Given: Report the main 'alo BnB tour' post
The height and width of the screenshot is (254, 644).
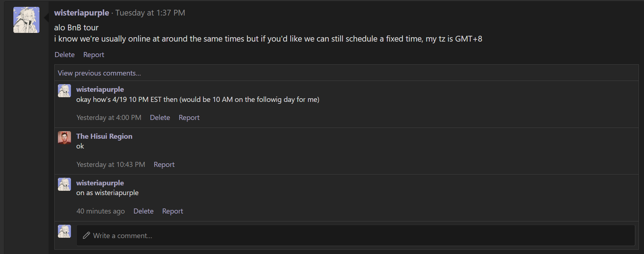Looking at the screenshot, I should [x=93, y=55].
